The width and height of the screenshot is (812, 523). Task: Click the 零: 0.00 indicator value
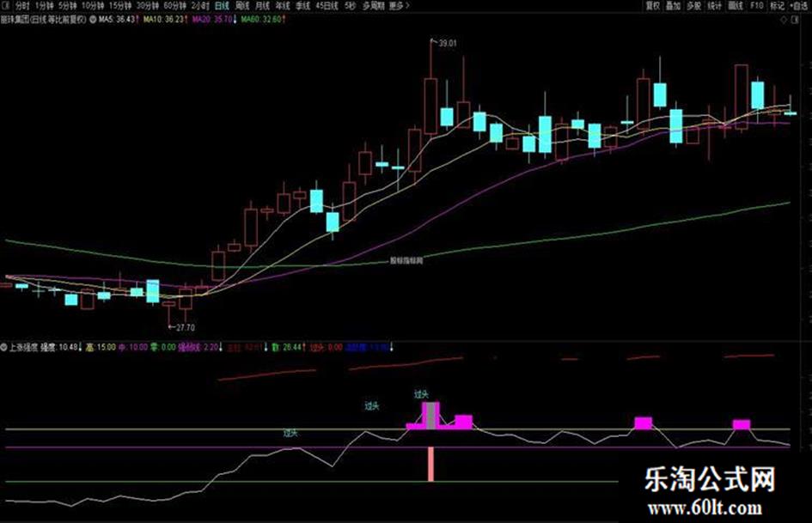[163, 347]
